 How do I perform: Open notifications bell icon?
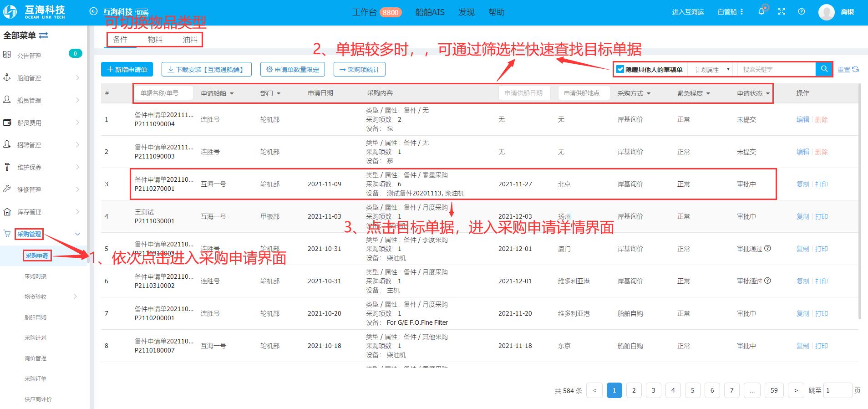(x=761, y=12)
